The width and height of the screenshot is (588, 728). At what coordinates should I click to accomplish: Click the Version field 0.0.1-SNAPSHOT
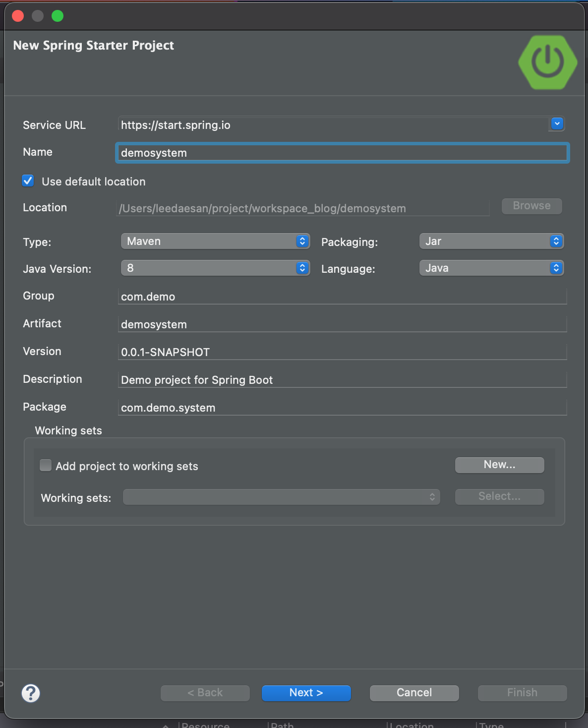coord(343,352)
